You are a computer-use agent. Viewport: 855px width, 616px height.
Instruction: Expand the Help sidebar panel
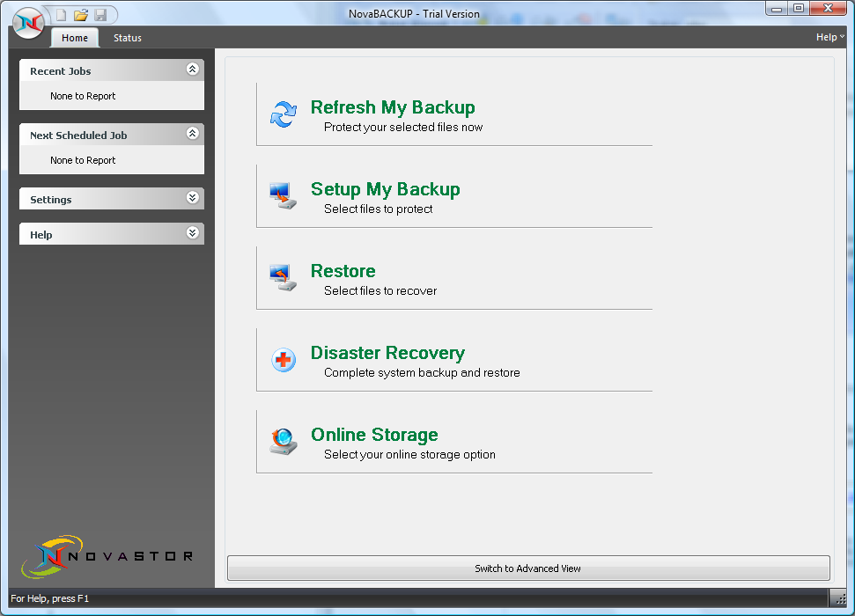coord(193,233)
